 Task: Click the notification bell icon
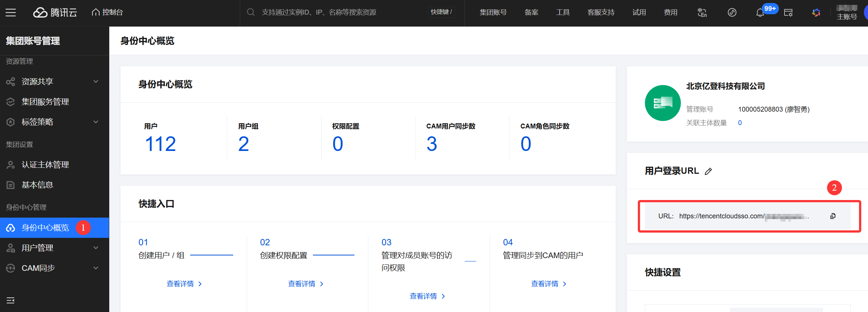tap(760, 13)
